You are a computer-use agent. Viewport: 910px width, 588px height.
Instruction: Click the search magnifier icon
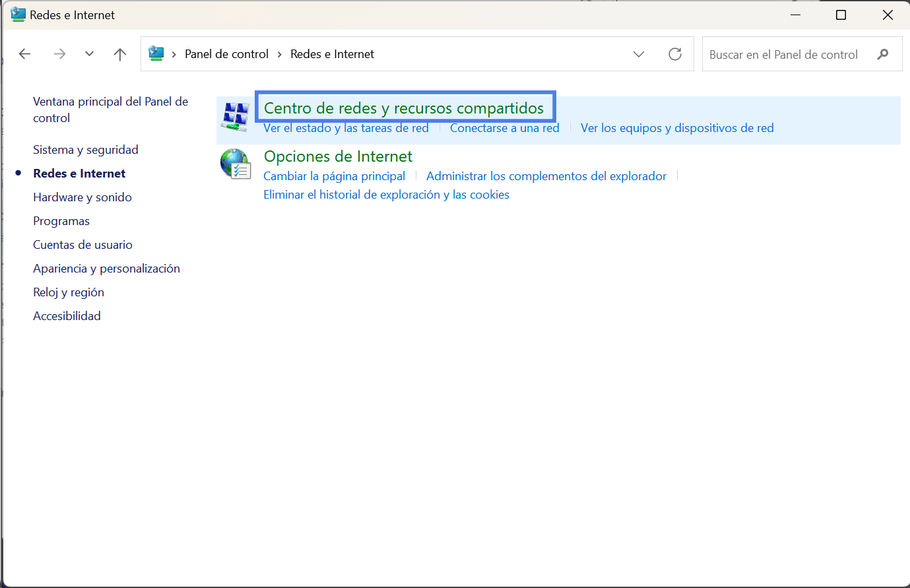883,54
